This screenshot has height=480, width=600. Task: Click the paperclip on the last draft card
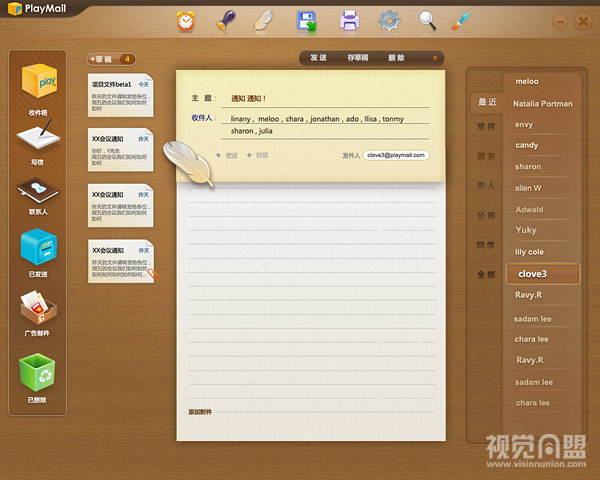[153, 274]
